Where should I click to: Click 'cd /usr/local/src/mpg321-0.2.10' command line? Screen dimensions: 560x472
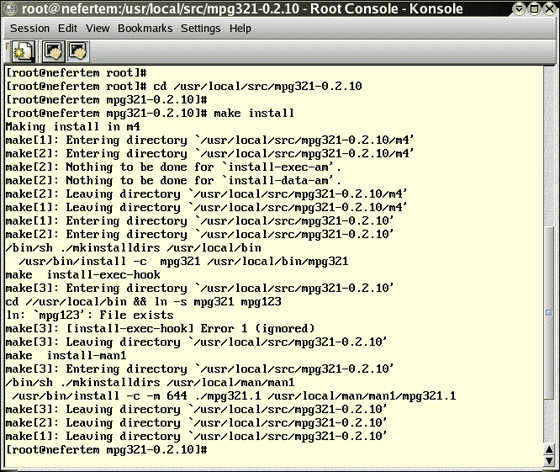(184, 86)
